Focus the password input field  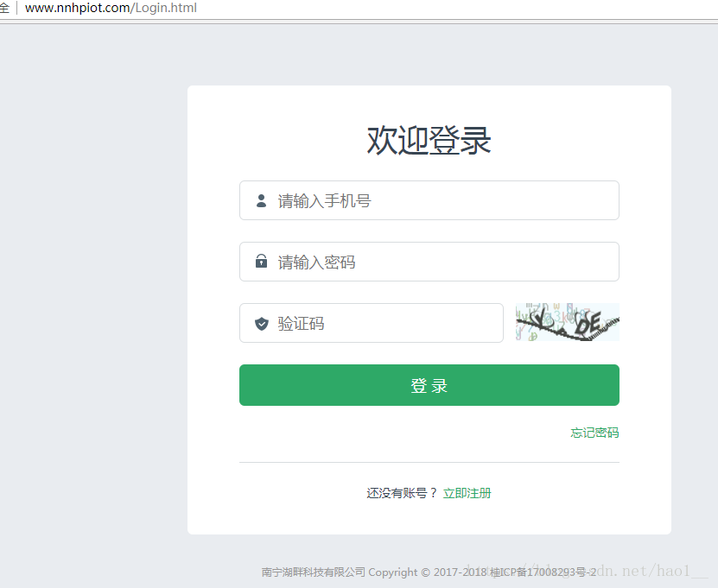pyautogui.click(x=429, y=262)
